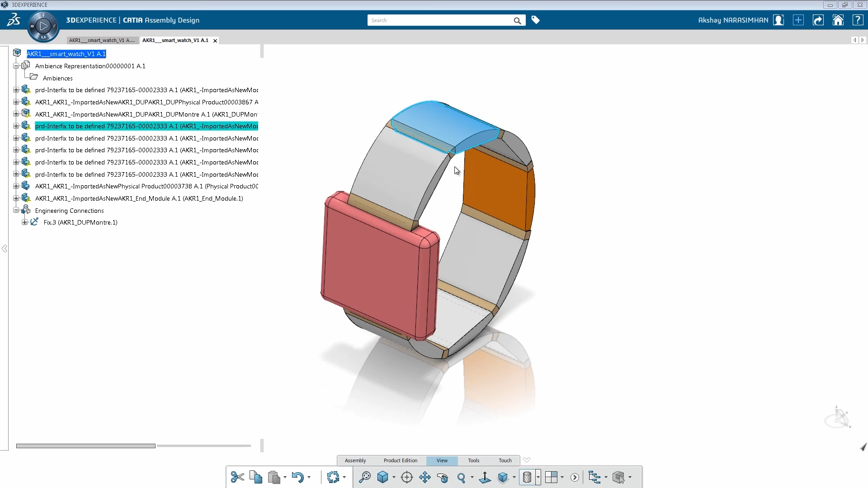Viewport: 868px width, 488px height.
Task: Expand the Fix.3 connection node
Action: click(25, 222)
